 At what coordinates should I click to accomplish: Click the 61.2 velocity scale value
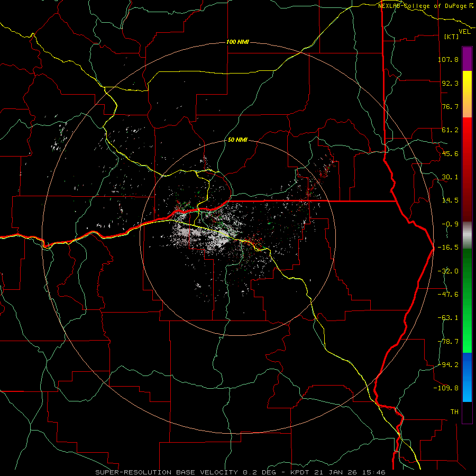(450, 130)
